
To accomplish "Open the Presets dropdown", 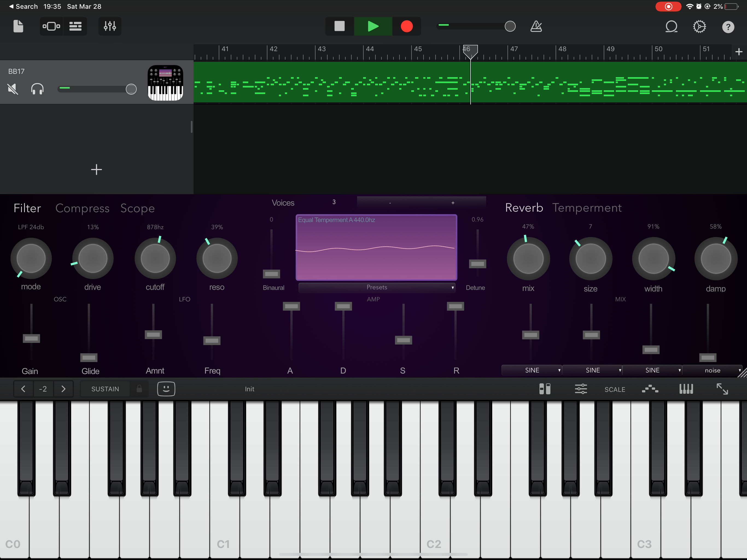I will (377, 287).
